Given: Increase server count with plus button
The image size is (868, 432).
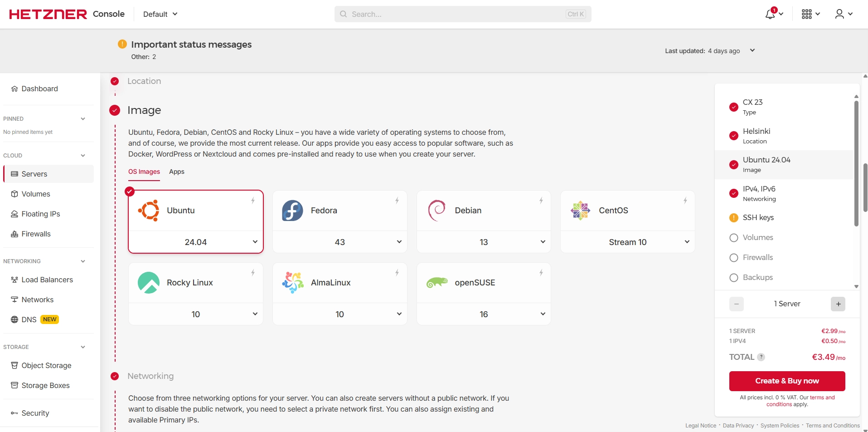Looking at the screenshot, I should (x=838, y=304).
